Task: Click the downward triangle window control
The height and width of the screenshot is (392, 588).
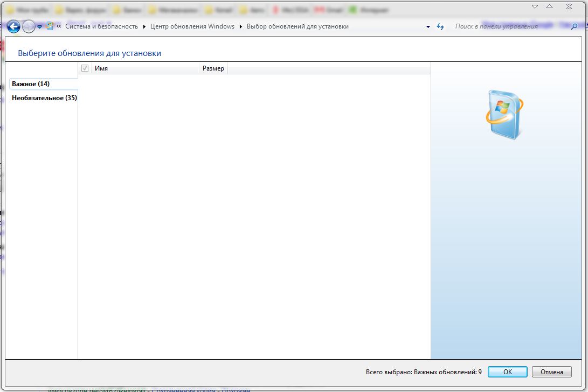Action: pyautogui.click(x=535, y=7)
